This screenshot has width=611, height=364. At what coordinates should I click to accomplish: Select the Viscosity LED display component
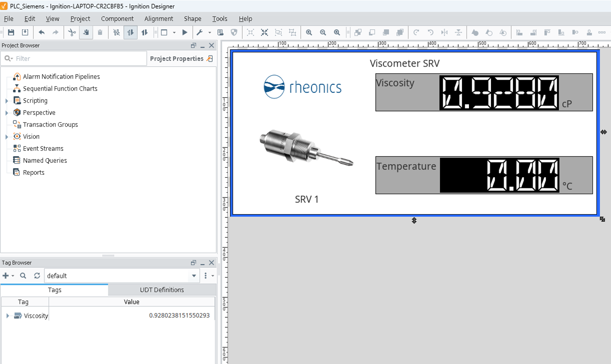[x=499, y=93]
